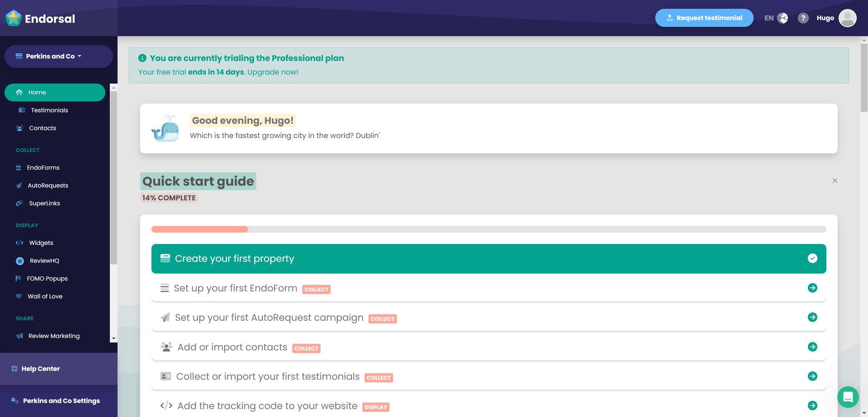This screenshot has width=868, height=417.
Task: Open SuperLinks from the sidebar
Action: 55,203
